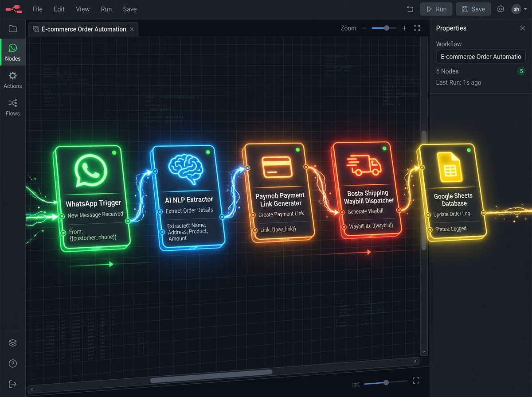Viewport: 532px width, 397px height.
Task: Click the WhatsApp logo icon on node
Action: 91,170
